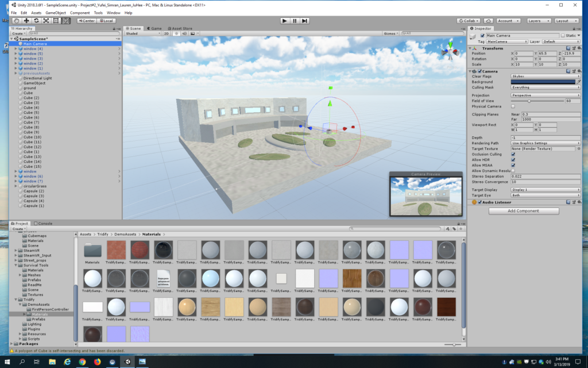Viewport: 588px width, 368px height.
Task: Open the Layout dropdown
Action: click(x=566, y=21)
